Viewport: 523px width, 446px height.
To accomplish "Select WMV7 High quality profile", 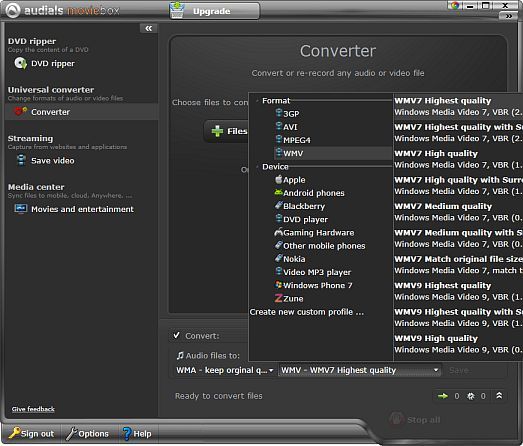I will [458, 159].
